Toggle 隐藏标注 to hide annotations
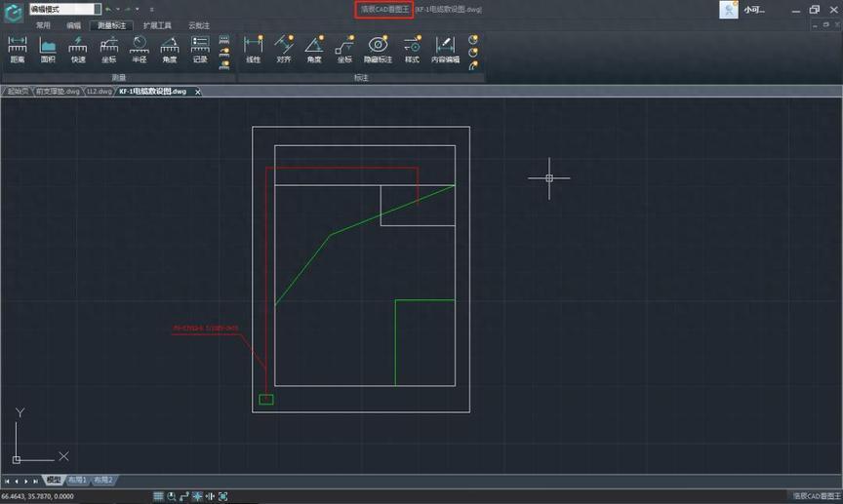 tap(378, 49)
